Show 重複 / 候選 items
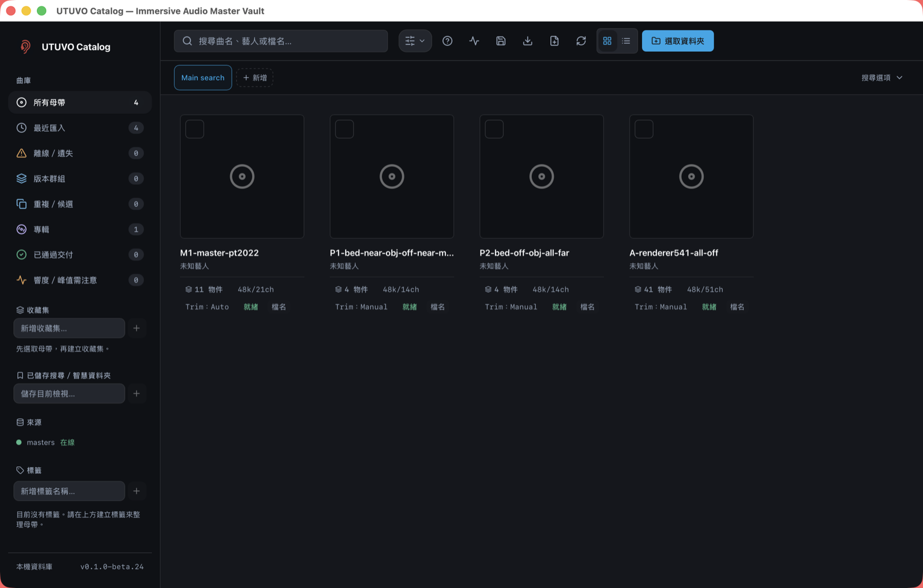The width and height of the screenshot is (923, 588). (x=80, y=204)
